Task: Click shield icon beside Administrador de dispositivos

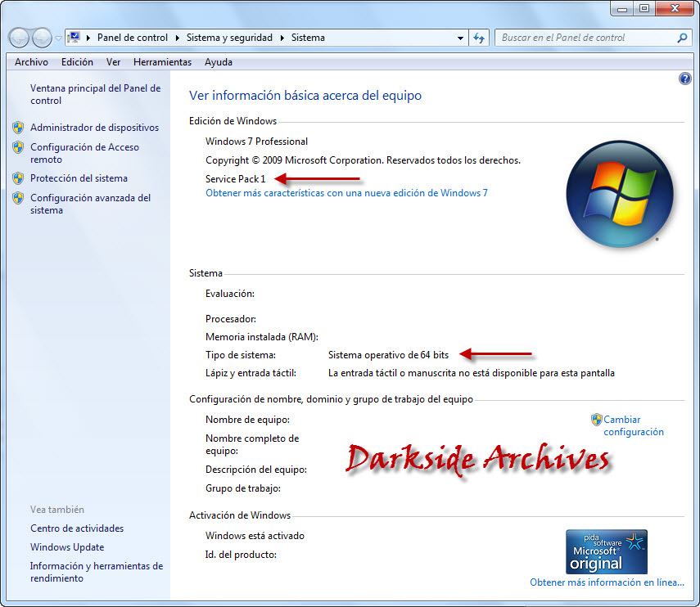Action: coord(18,128)
